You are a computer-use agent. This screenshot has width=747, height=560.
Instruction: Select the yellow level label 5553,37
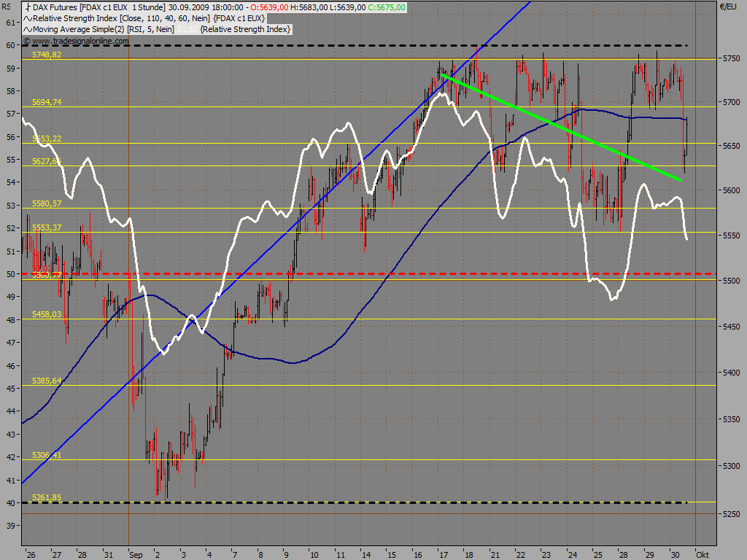coord(47,228)
